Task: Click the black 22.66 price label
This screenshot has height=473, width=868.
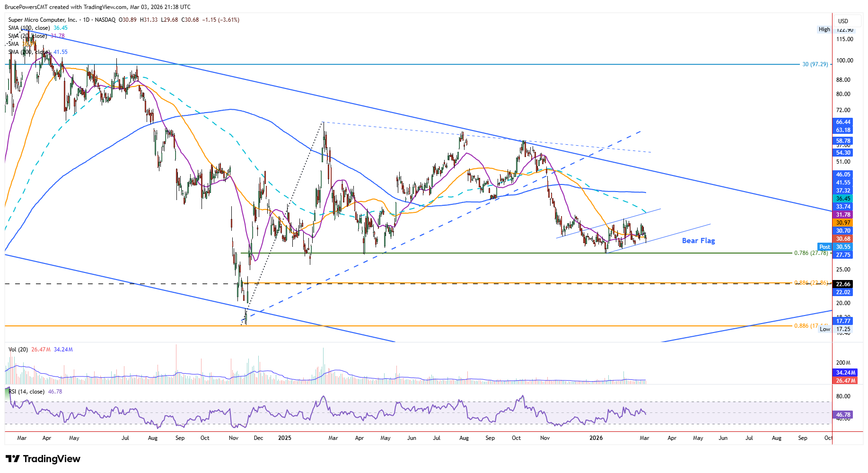Action: (x=843, y=284)
